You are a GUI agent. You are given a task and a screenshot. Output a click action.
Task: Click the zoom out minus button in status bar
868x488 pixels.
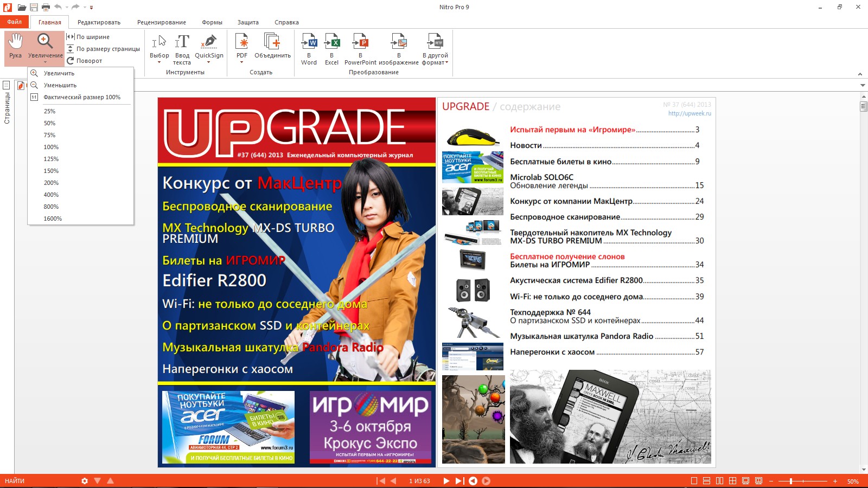771,481
